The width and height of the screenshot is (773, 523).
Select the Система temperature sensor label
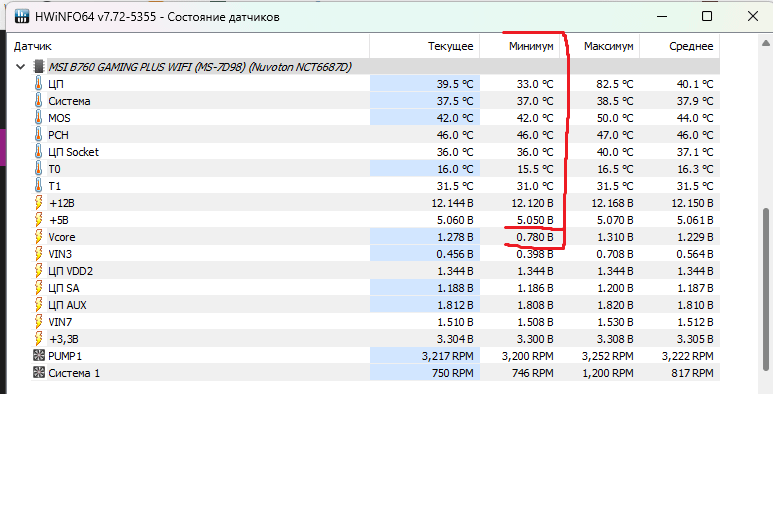(x=69, y=101)
